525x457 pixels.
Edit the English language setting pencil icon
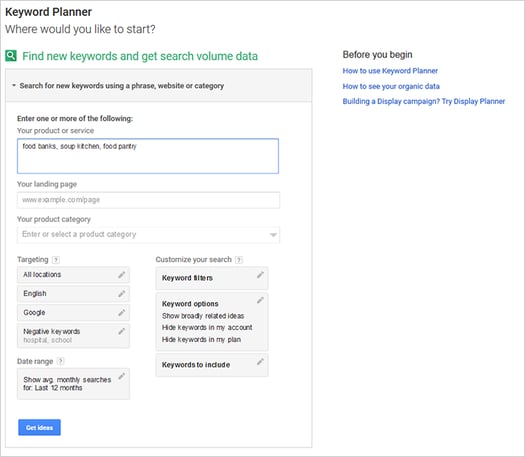[x=122, y=294]
